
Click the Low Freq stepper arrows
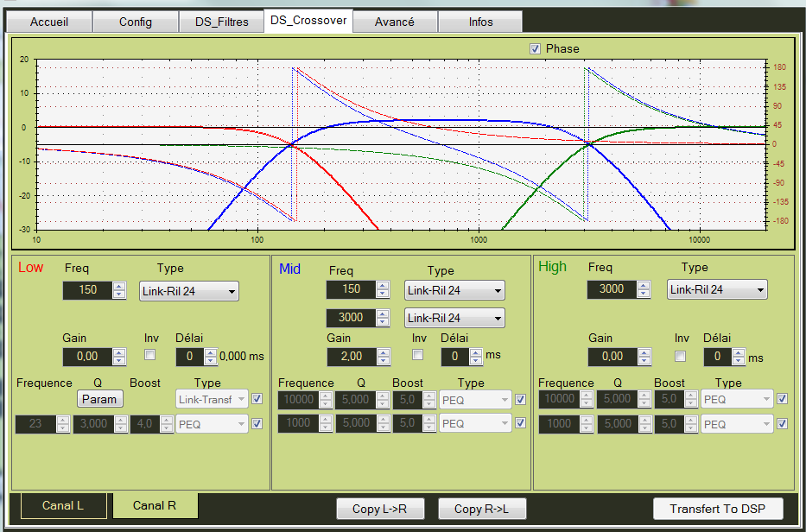(119, 290)
